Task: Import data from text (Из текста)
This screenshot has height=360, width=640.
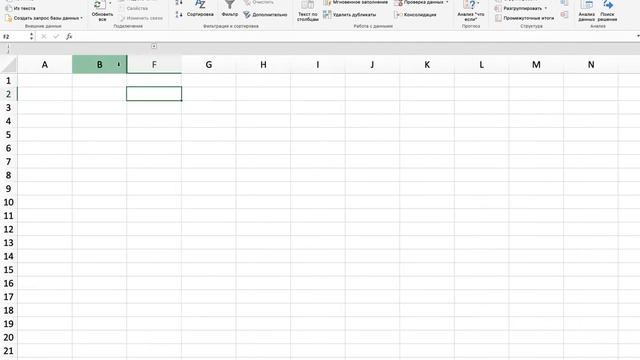Action: point(20,8)
